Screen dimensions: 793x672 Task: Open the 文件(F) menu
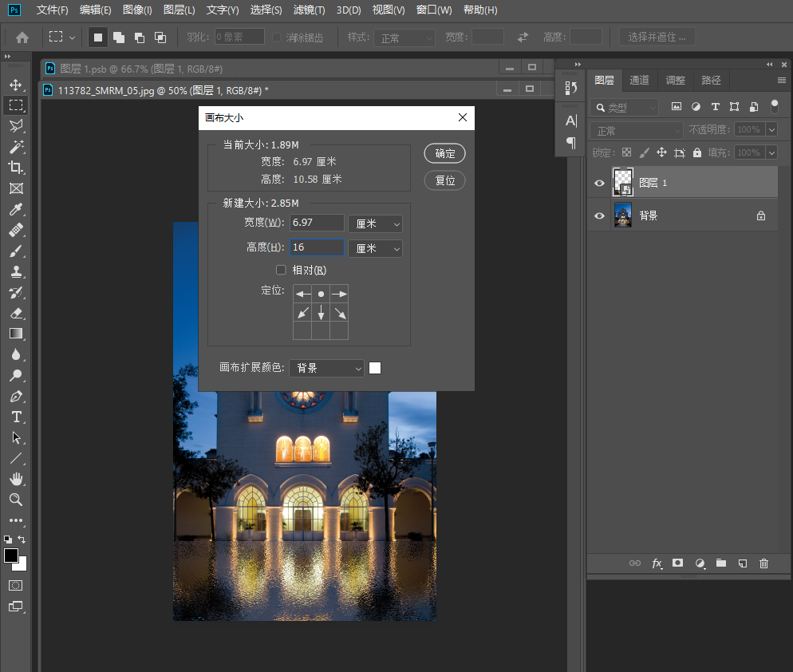(52, 10)
